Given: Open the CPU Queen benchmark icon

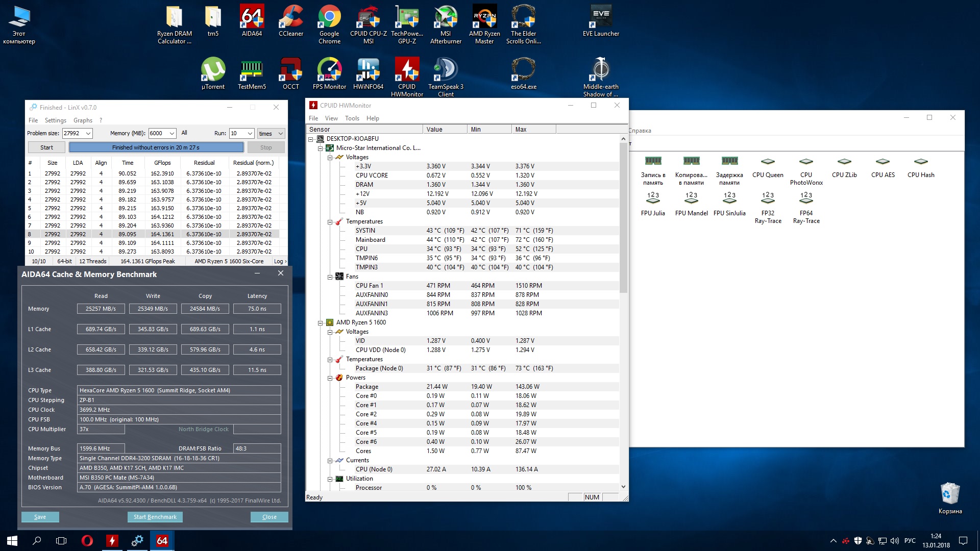Looking at the screenshot, I should [767, 167].
